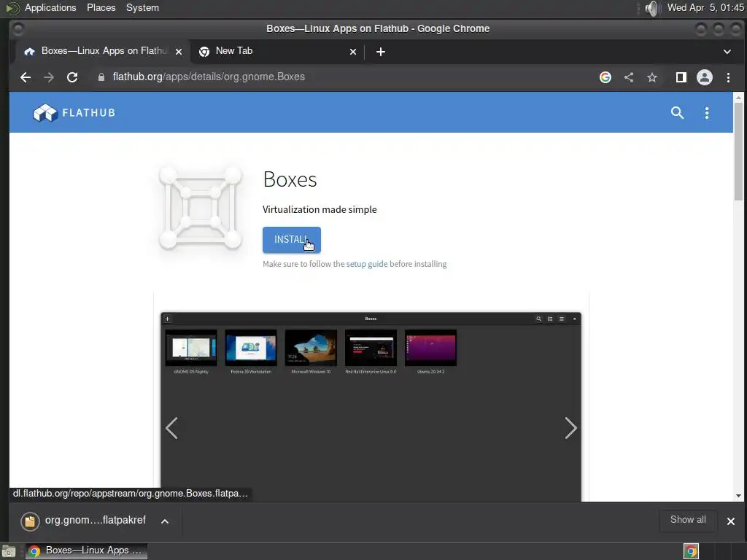Toggle Chrome side panel icon
This screenshot has height=560, width=747.
pos(681,77)
